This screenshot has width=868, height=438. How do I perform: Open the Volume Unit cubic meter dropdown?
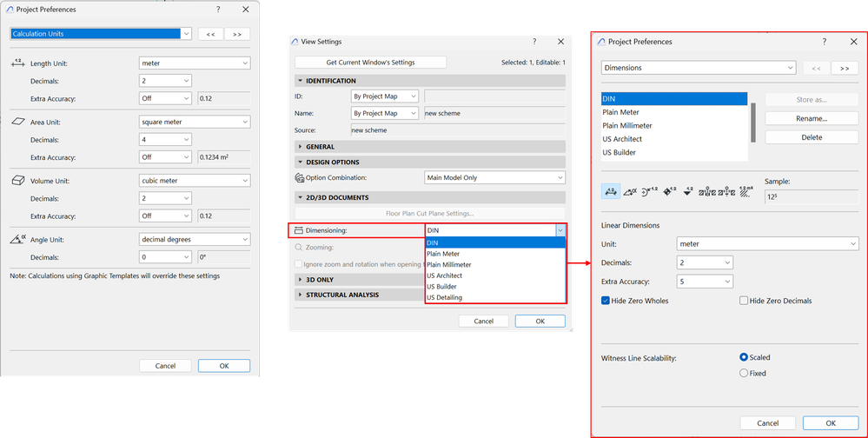pos(195,181)
